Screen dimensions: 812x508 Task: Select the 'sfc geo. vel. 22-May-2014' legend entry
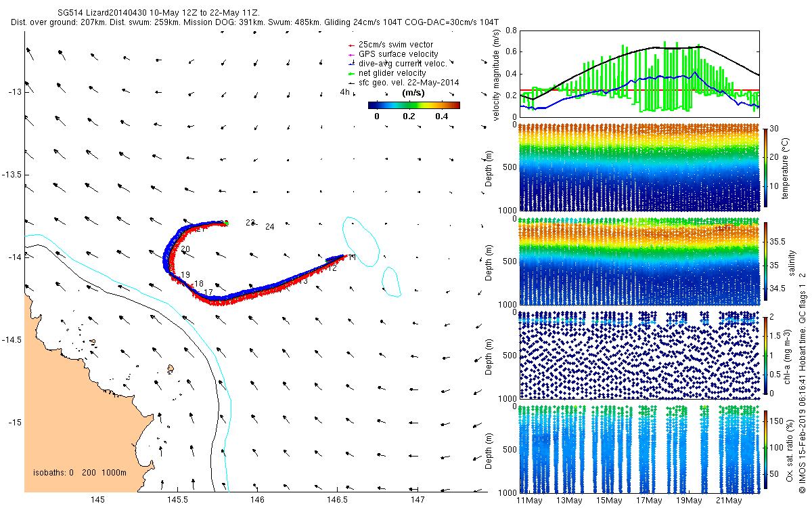point(403,82)
